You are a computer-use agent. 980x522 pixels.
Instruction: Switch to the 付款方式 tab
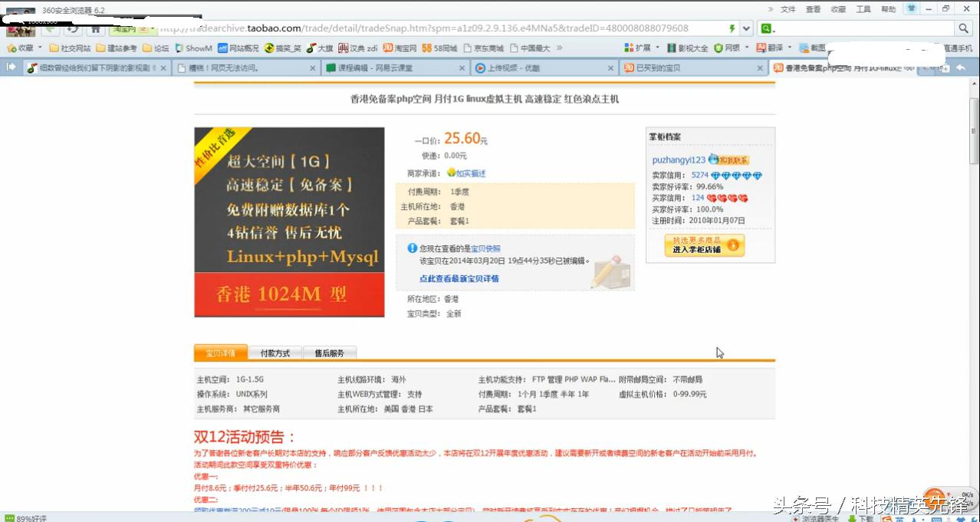[275, 353]
